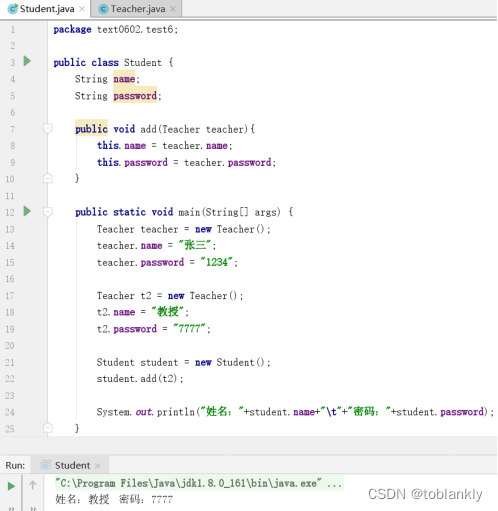The height and width of the screenshot is (511, 498).
Task: Click line number 24 in the gutter
Action: point(10,412)
